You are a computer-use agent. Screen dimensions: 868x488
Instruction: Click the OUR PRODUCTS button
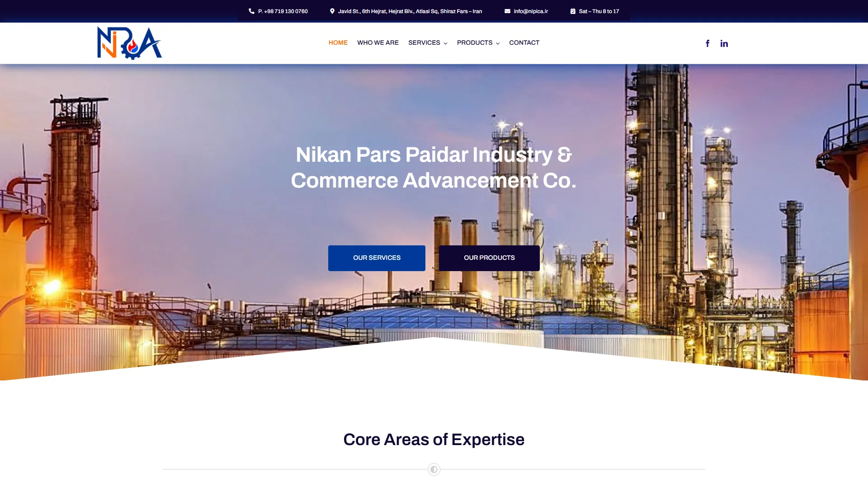tap(489, 258)
